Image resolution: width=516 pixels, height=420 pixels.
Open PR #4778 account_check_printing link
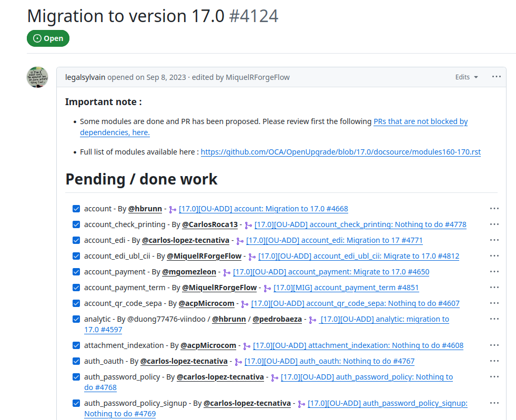(360, 224)
